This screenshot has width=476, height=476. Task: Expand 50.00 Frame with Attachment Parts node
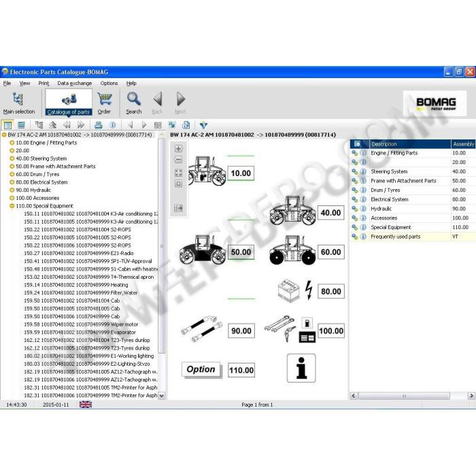(x=12, y=166)
